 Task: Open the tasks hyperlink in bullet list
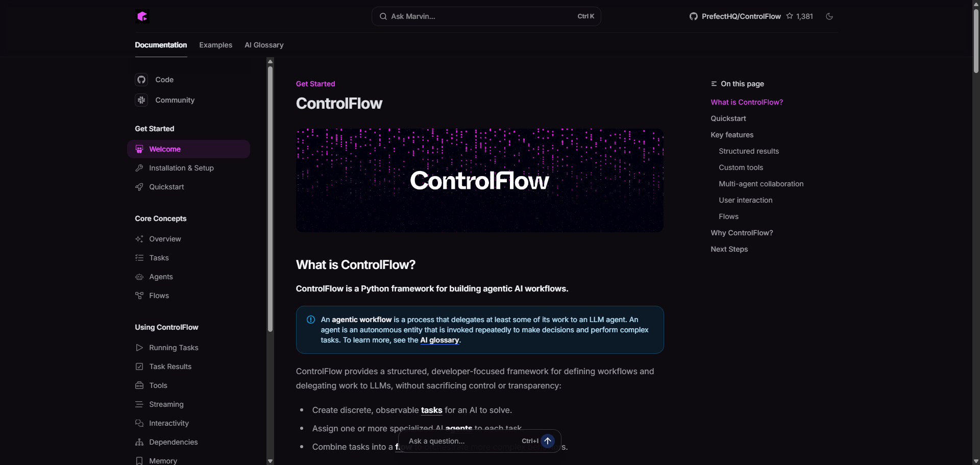pos(431,410)
